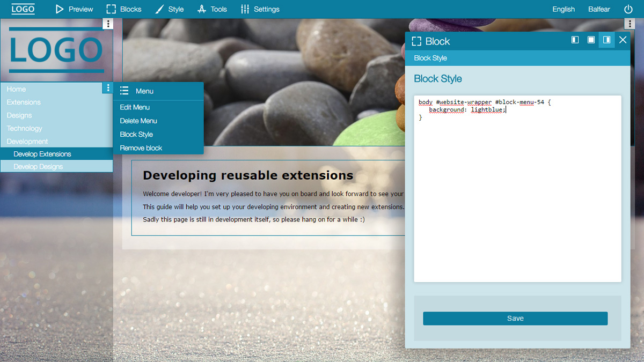Viewport: 644px width, 362px height.
Task: Click the Menu header of the context menu
Action: [x=158, y=91]
